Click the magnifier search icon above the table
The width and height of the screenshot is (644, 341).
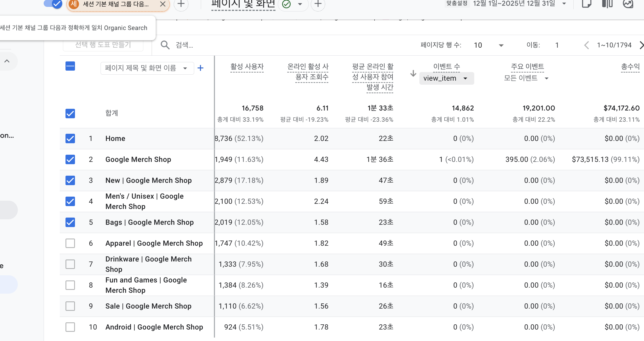click(165, 45)
